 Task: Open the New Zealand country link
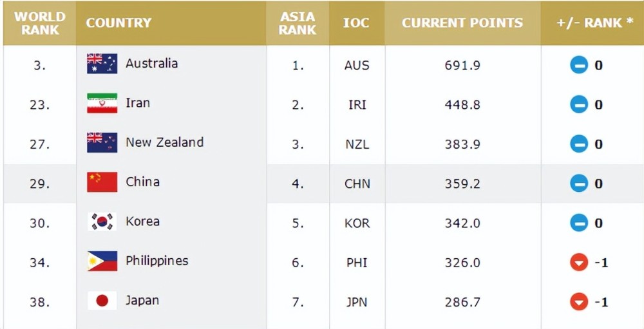click(x=164, y=142)
